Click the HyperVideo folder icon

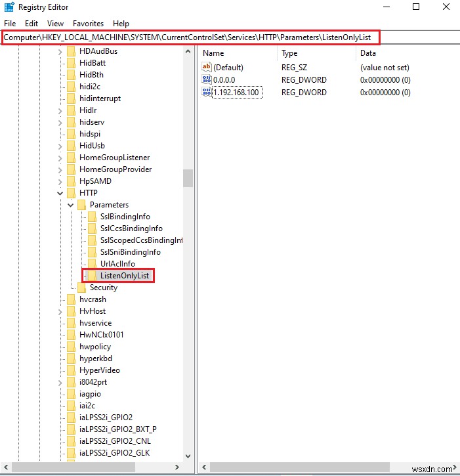tap(72, 371)
